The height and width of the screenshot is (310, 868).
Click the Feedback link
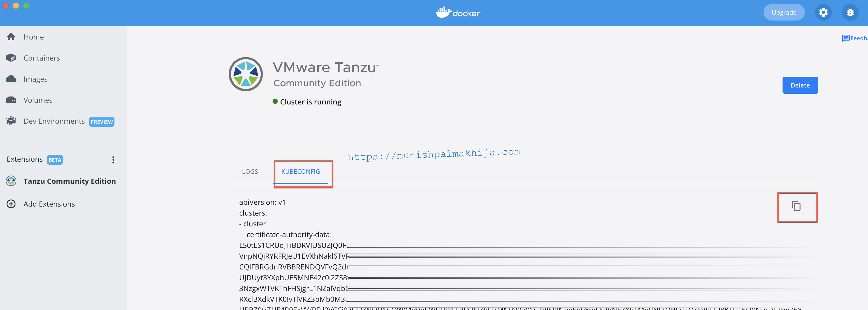point(855,38)
